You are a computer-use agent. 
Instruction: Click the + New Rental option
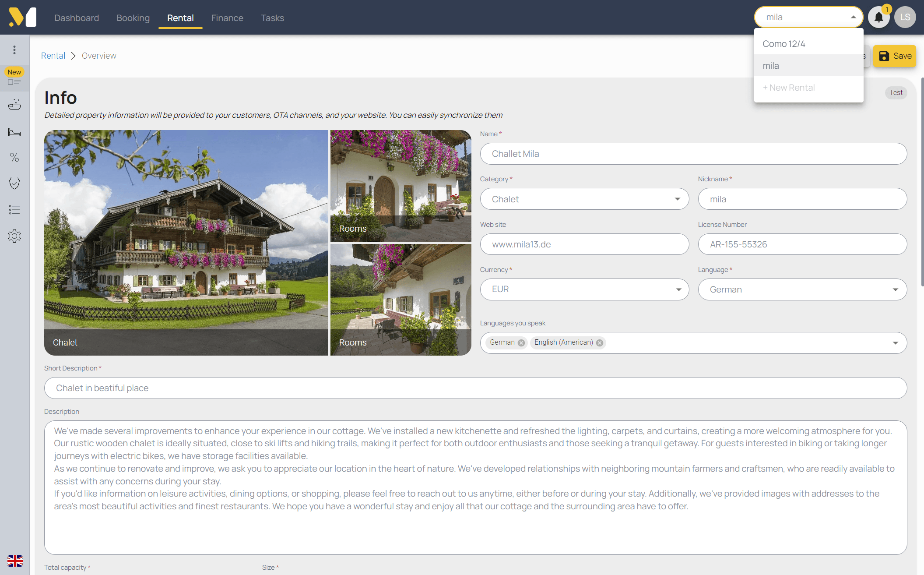tap(789, 88)
